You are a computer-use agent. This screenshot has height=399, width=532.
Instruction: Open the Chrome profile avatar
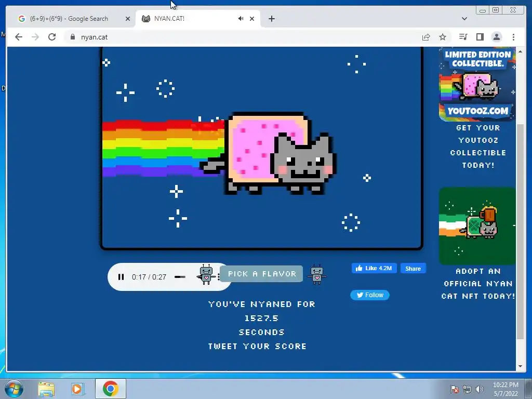point(497,37)
